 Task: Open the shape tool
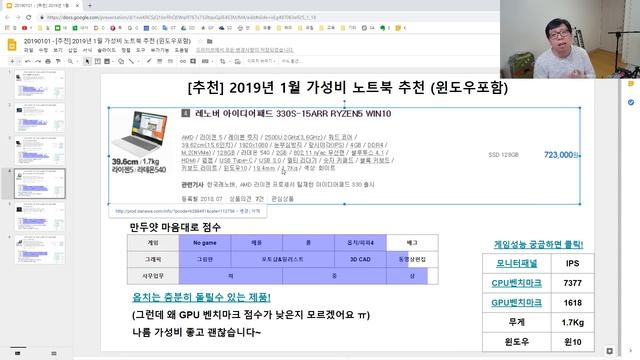[121, 61]
